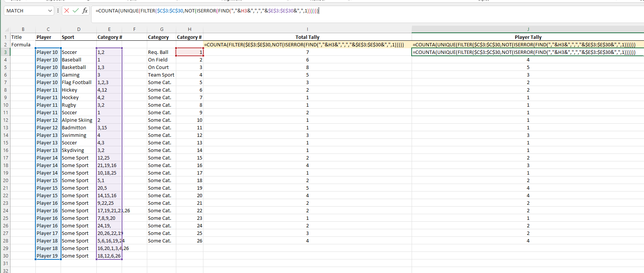
Task: Click 'Category #' header in column E
Action: point(109,37)
